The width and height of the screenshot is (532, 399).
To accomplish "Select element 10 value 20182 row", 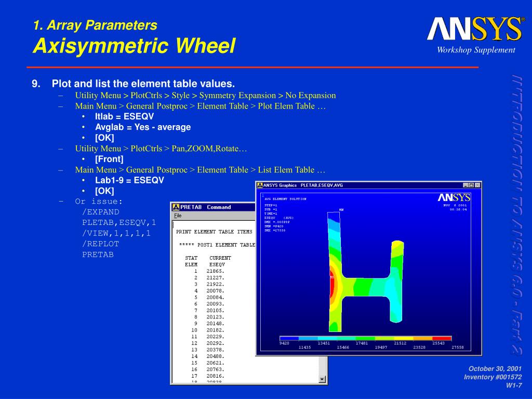I will point(208,330).
